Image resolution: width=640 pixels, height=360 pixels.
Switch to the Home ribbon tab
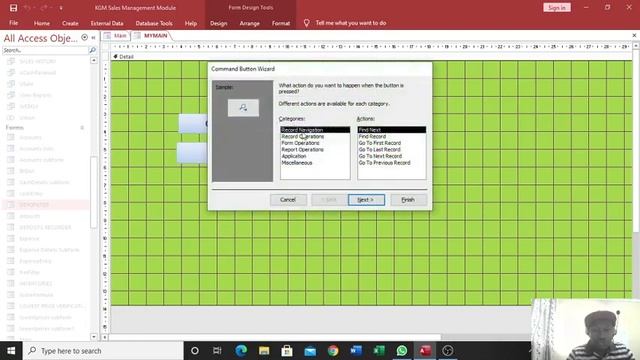[x=42, y=23]
